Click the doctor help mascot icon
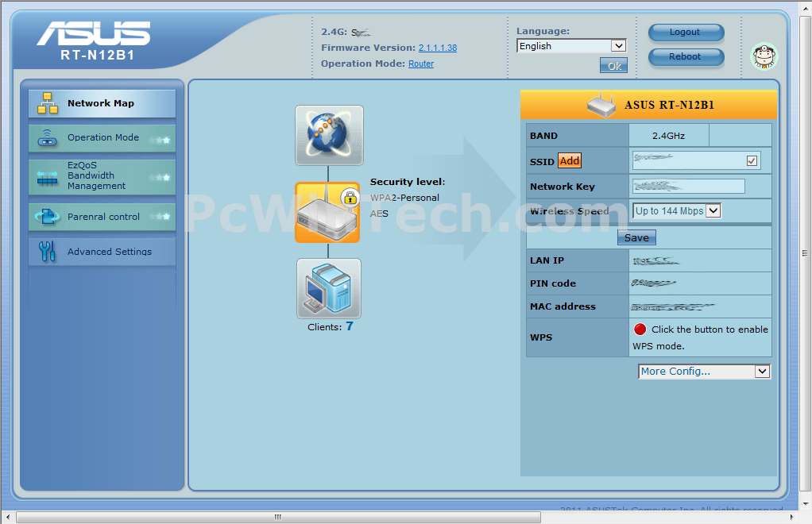Screen dimensions: 812x524 pos(764,56)
